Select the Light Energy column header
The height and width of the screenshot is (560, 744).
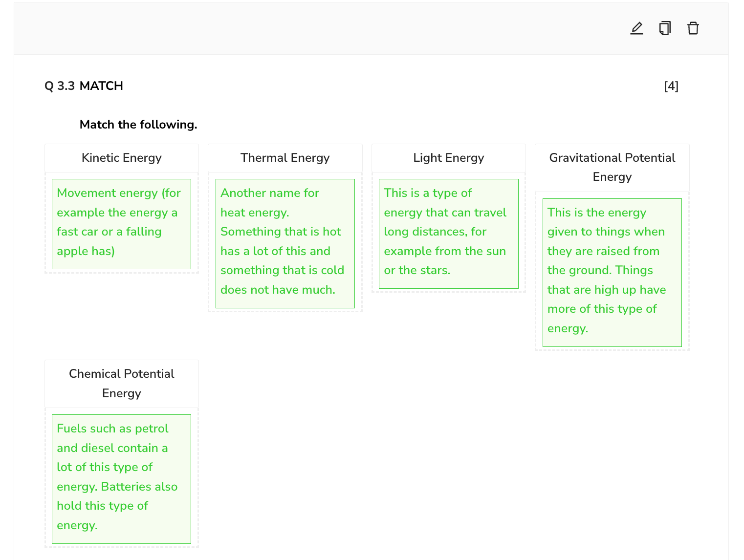click(x=448, y=158)
